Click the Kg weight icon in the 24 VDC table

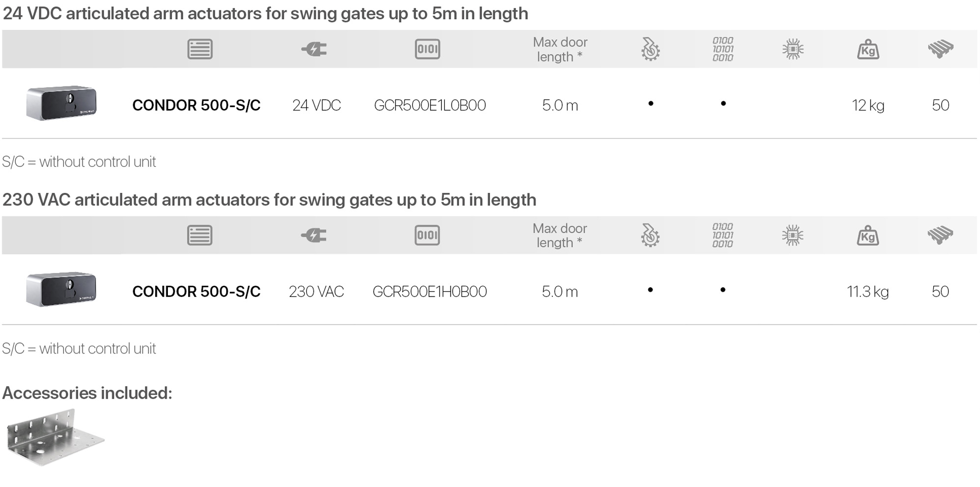tap(868, 50)
